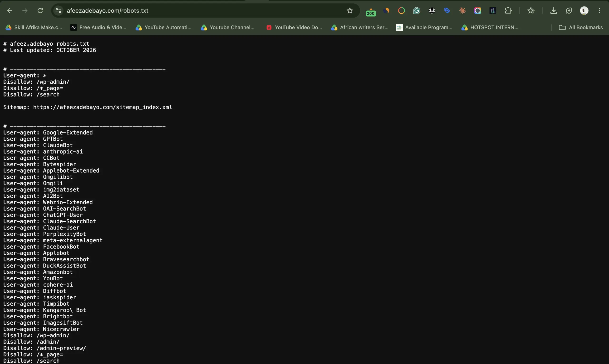Click the 'User-agent: Webzio-Extended' line
Viewport: 609px width, 364px height.
point(48,202)
